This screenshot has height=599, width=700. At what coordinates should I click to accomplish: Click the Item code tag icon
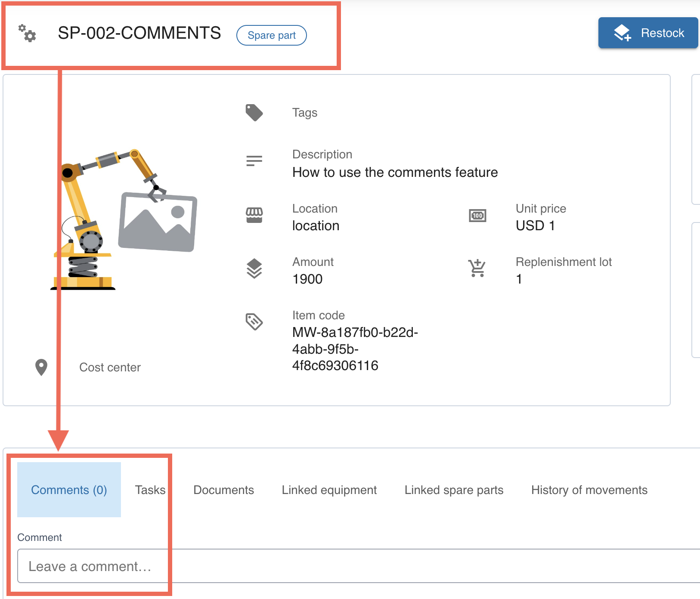(x=254, y=321)
